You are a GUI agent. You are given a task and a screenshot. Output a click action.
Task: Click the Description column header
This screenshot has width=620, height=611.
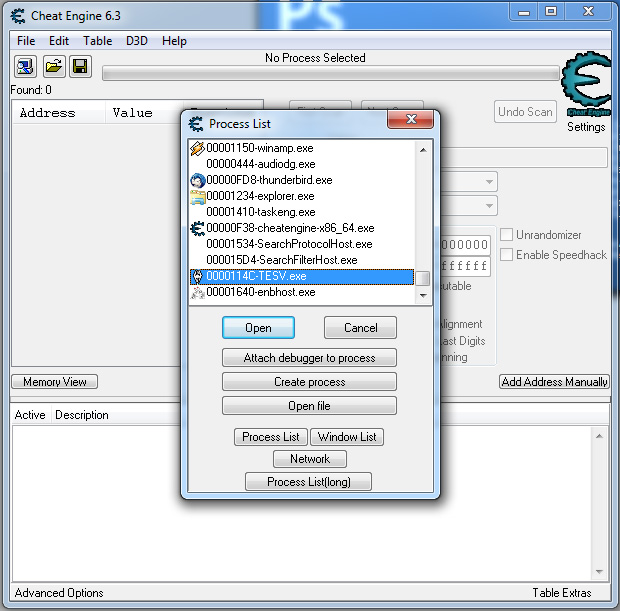(81, 415)
